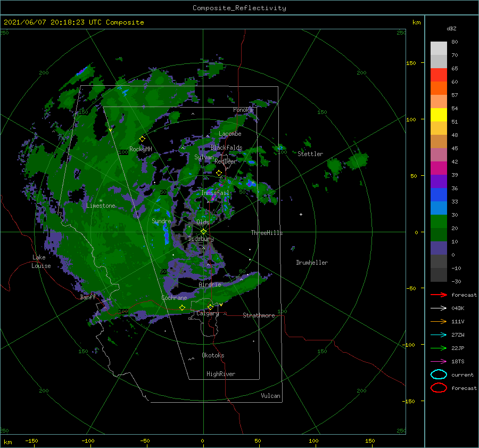Click the red forecast ellipse icon
479x448 pixels.
click(439, 388)
